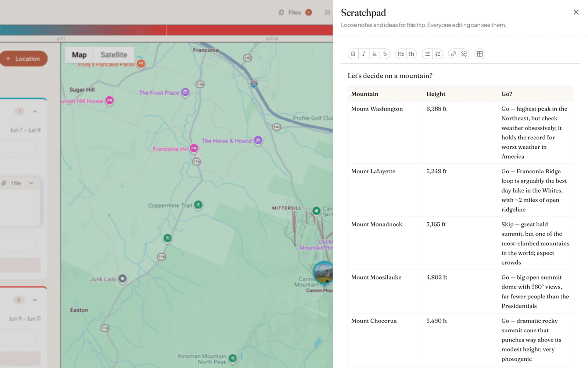Select Polly's Pancake Parlor map pin
Viewport: 588px width, 368px height.
(141, 64)
